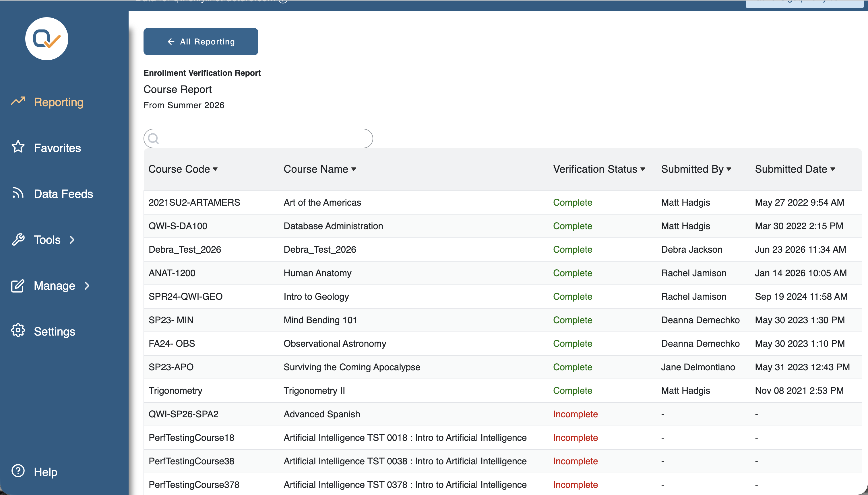This screenshot has height=495, width=868.
Task: Click the Favorites star icon
Action: (18, 147)
